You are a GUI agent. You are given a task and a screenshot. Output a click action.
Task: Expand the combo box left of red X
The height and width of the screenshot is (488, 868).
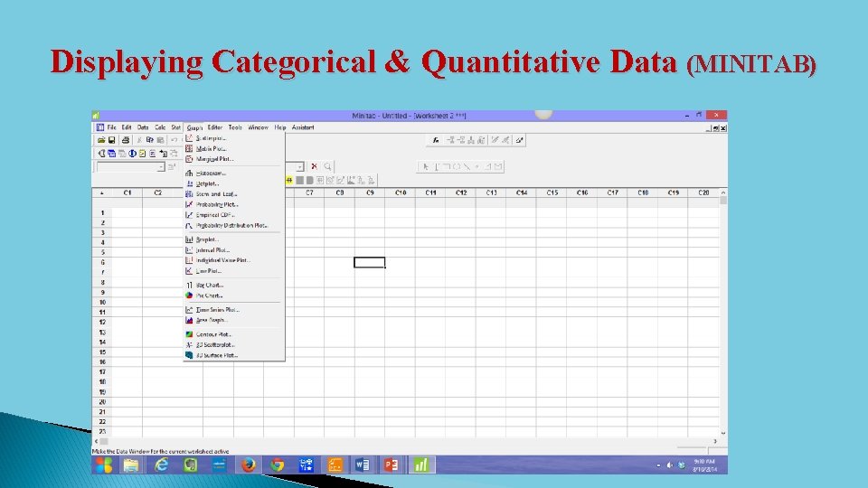click(299, 166)
